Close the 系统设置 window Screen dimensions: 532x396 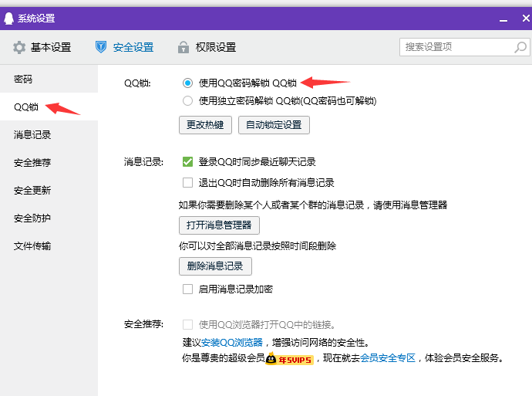[526, 19]
